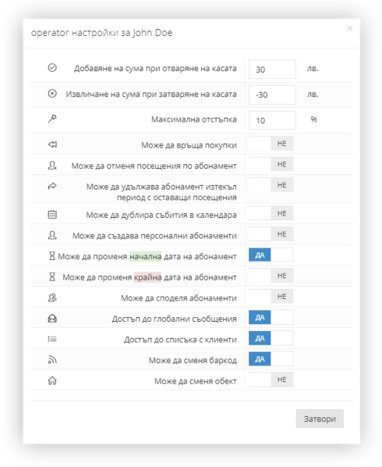The width and height of the screenshot is (382, 467).
Task: Click the checkmark icon beside Добавяне на сума
Action: tap(52, 68)
